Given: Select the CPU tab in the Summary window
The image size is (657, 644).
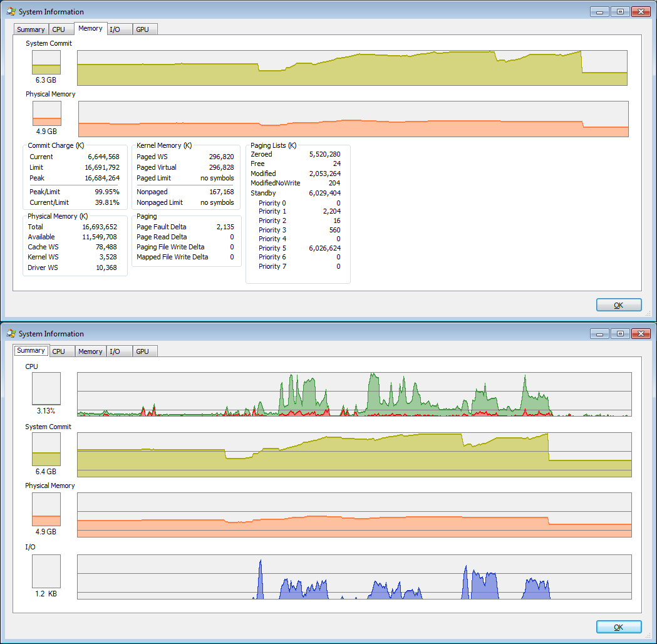Looking at the screenshot, I should click(x=58, y=351).
